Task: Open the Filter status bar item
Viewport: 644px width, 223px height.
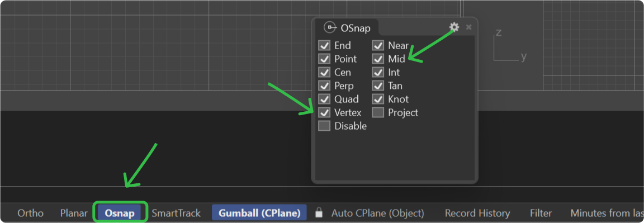Action: click(541, 213)
